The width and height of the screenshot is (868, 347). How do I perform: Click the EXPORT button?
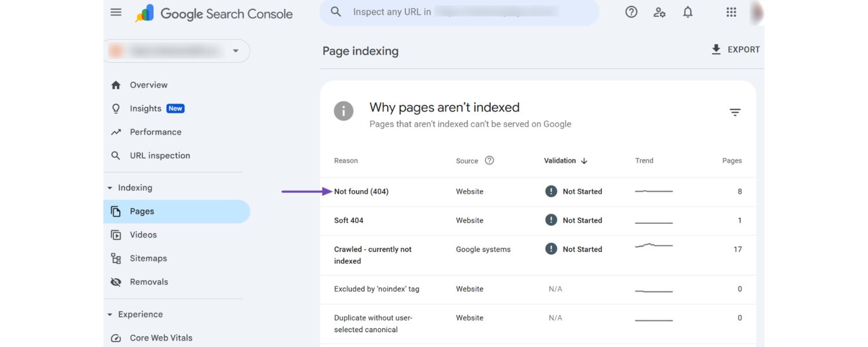point(736,49)
